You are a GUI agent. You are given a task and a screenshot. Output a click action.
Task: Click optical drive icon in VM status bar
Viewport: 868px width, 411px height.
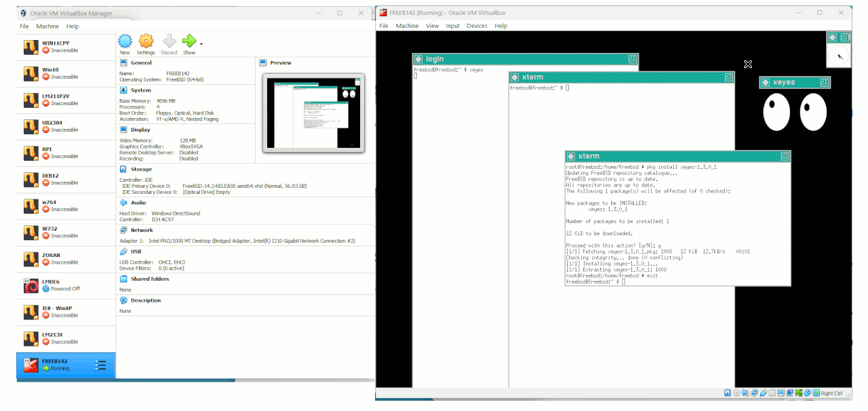click(736, 393)
